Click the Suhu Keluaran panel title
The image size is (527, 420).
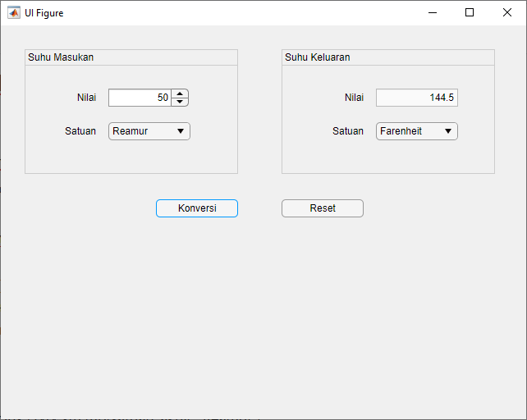318,57
